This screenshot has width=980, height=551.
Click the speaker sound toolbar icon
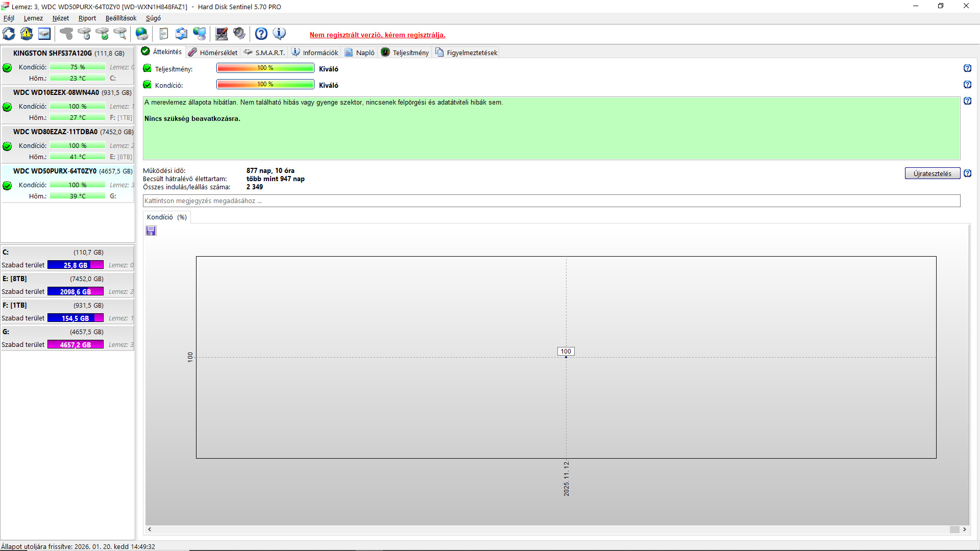tap(239, 34)
